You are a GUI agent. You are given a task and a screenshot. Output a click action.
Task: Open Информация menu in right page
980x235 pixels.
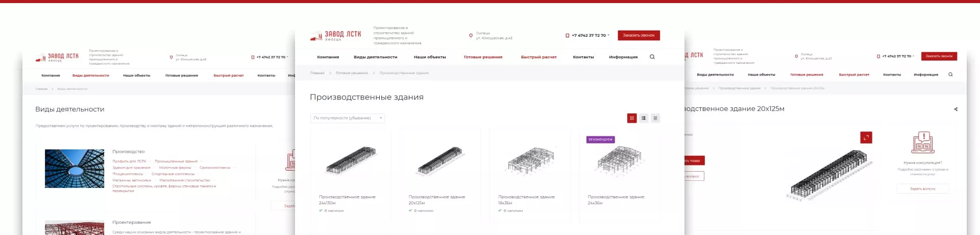pos(926,75)
